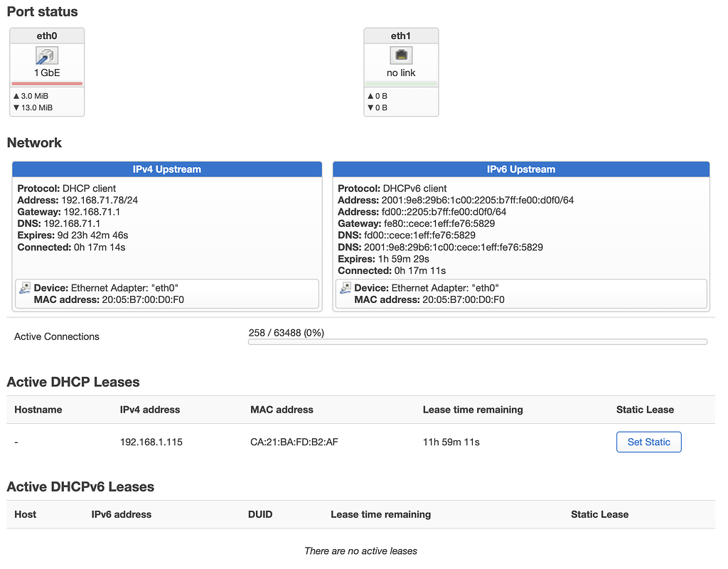728x569 pixels.
Task: Click the adapter icon in IPv6 Upstream panel
Action: pos(348,287)
